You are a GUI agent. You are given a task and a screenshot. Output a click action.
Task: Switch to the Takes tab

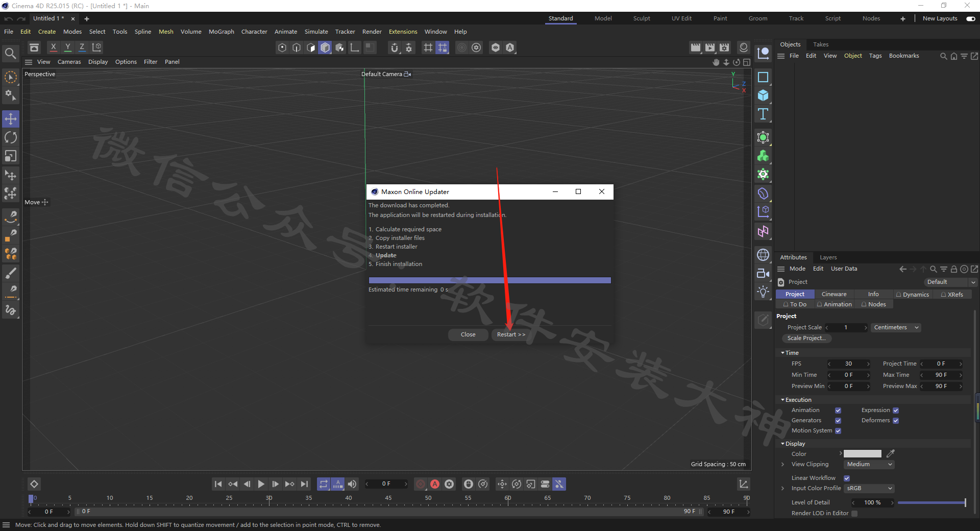(821, 44)
